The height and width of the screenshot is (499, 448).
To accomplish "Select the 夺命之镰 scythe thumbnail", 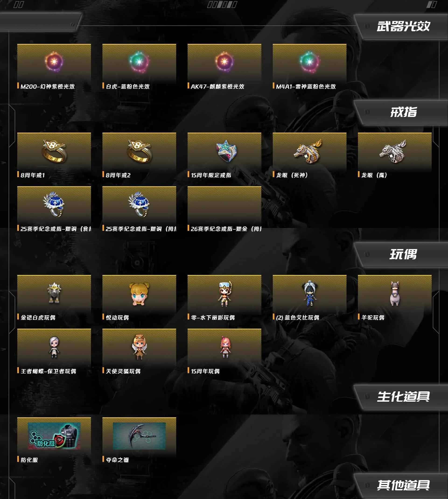I will tap(139, 436).
